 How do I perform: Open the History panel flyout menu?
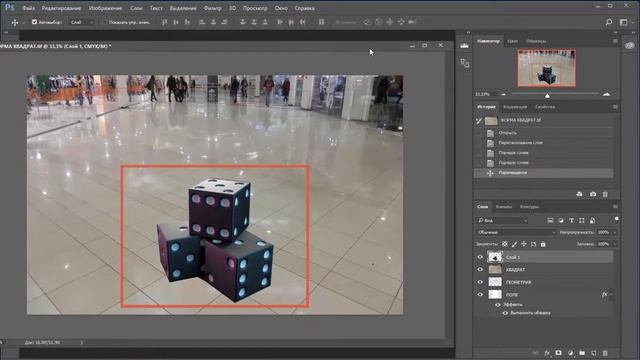point(615,107)
